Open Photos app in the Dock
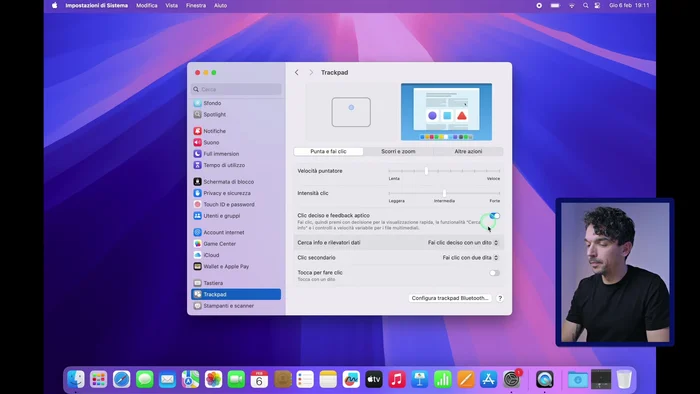700x394 pixels. [x=213, y=379]
